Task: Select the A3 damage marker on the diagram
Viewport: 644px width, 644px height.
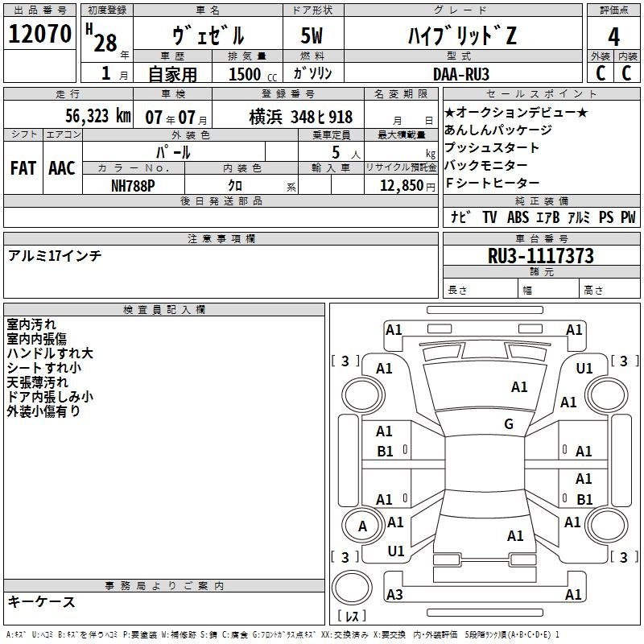Action: click(394, 595)
